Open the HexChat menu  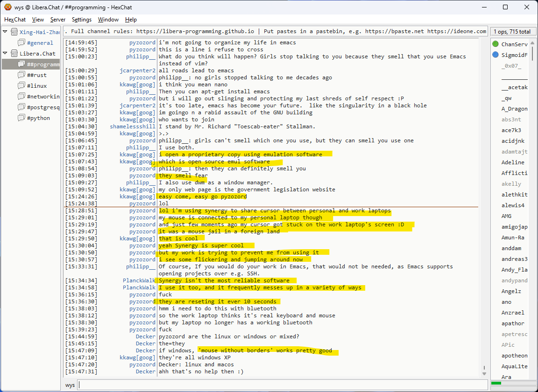(15, 20)
